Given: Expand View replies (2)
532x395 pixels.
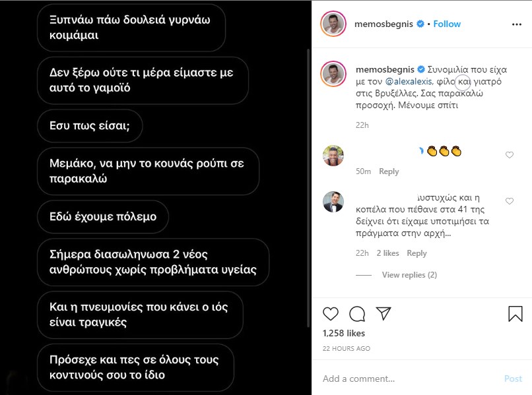Looking at the screenshot, I should (x=409, y=275).
